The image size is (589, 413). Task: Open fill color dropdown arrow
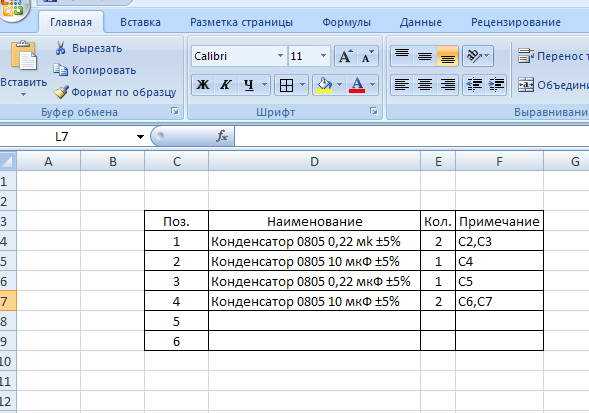point(339,85)
